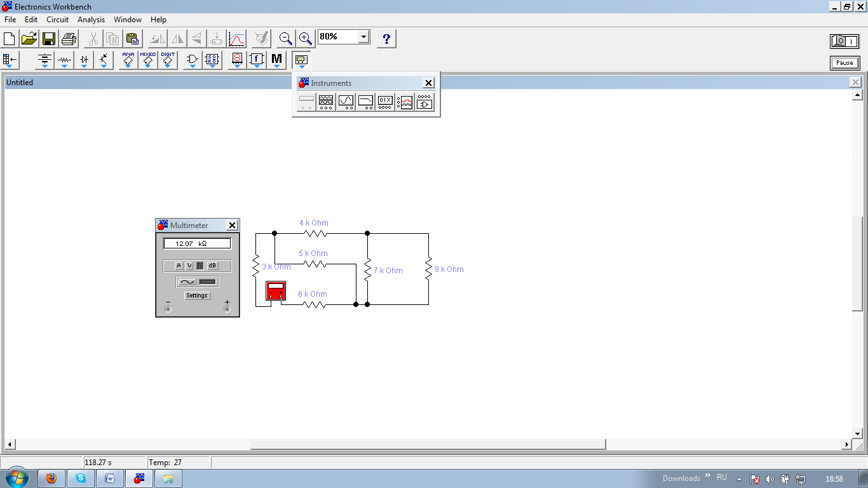Viewport: 868px width, 488px height.
Task: Open Help with the question mark icon
Action: click(386, 39)
